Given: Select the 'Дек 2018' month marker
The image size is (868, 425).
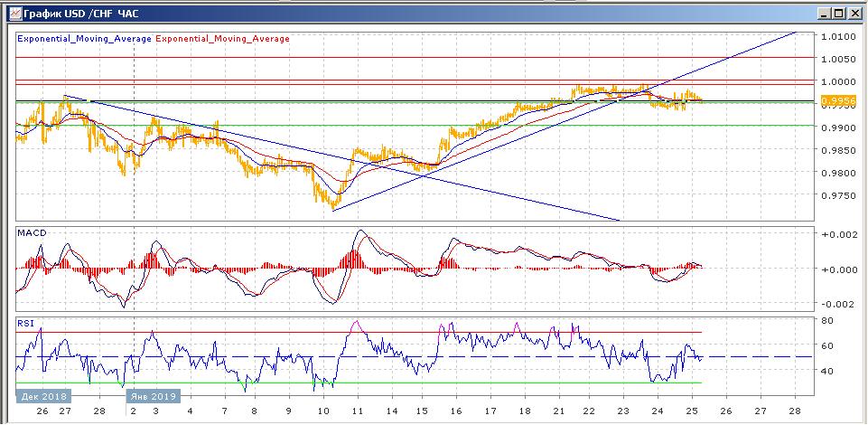Looking at the screenshot, I should pos(43,396).
